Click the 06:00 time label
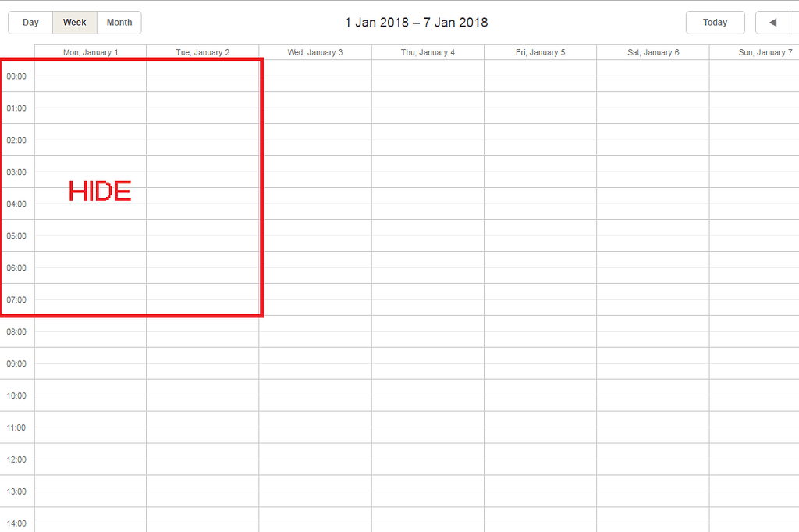Viewport: 799px width, 532px height. click(x=16, y=268)
